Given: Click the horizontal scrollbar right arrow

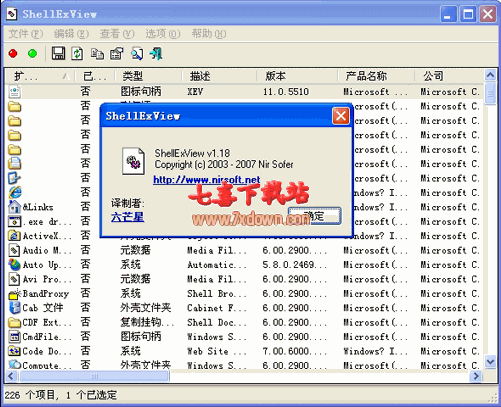Looking at the screenshot, I should pyautogui.click(x=476, y=376).
